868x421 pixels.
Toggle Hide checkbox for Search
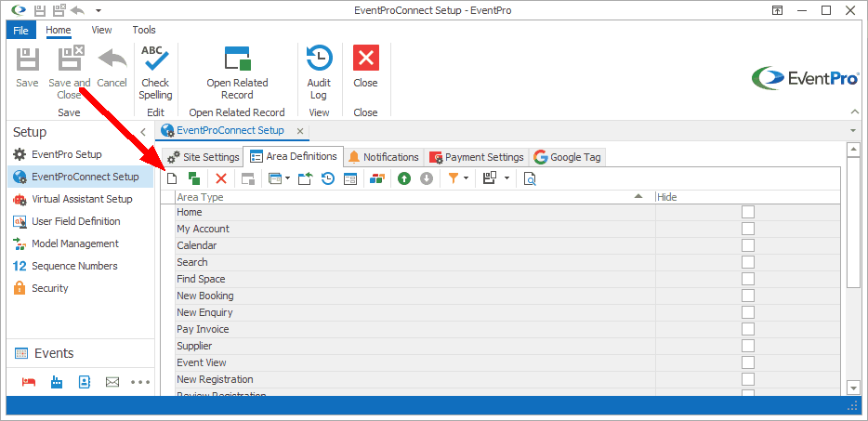pyautogui.click(x=748, y=262)
